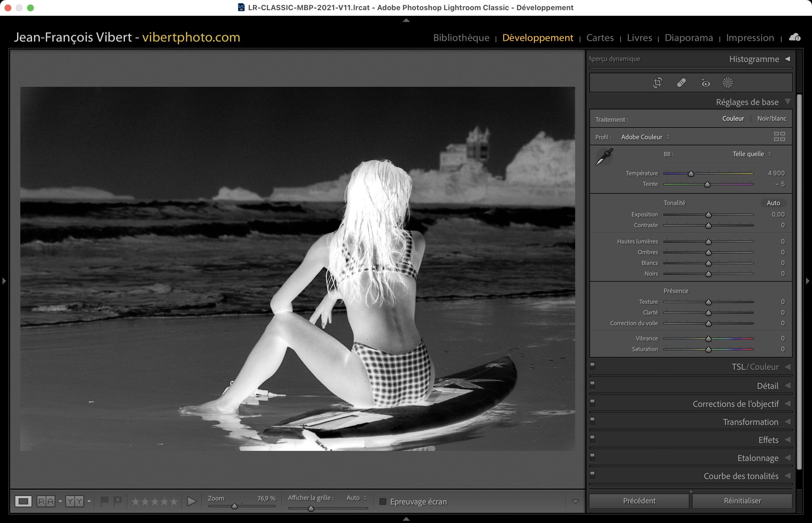The image size is (812, 523).
Task: Select the loupe view mode icon
Action: click(23, 501)
